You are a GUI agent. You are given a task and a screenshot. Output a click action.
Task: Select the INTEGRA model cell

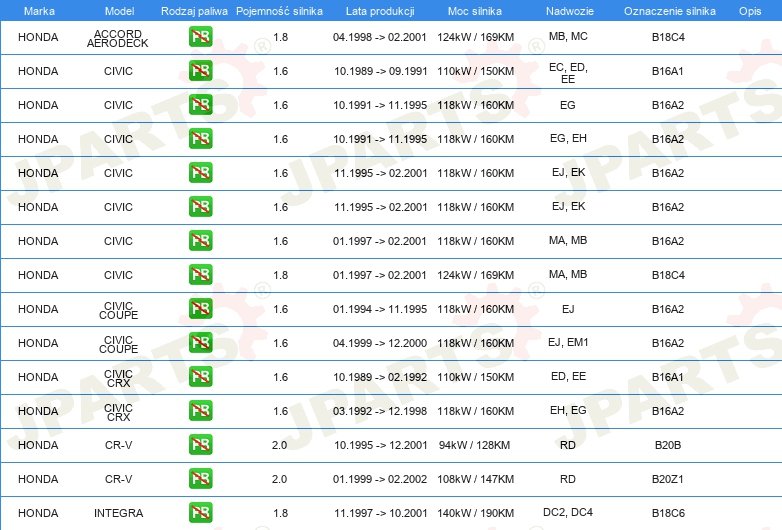119,513
